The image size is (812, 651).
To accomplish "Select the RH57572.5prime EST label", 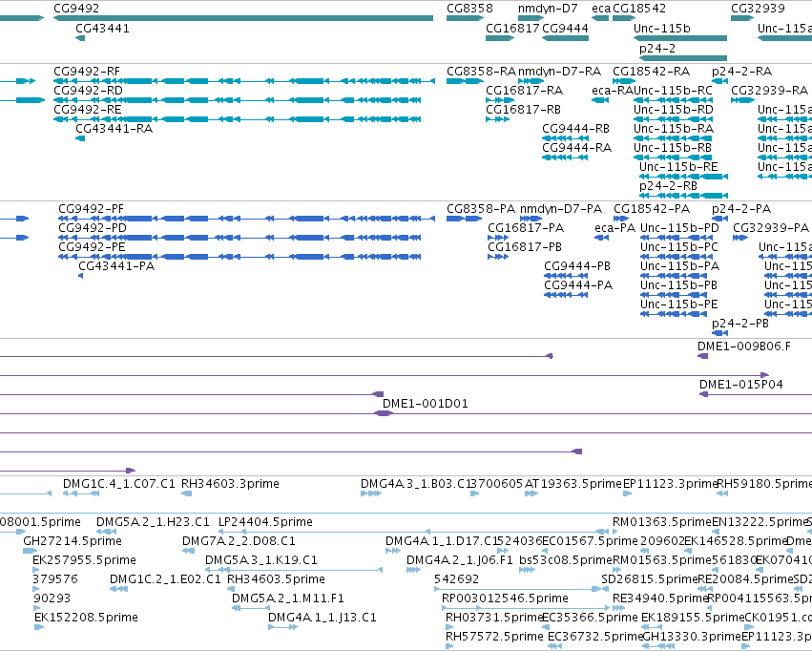I will [495, 637].
